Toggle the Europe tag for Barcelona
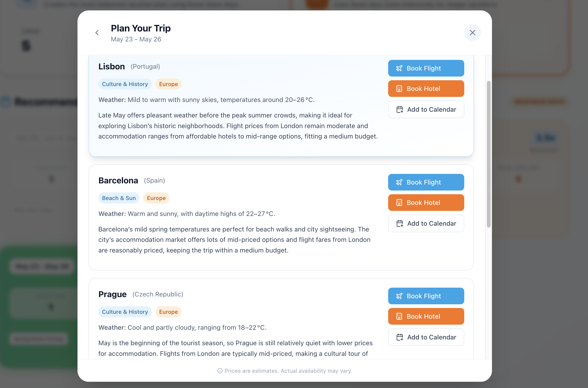Image resolution: width=588 pixels, height=388 pixels. coord(156,198)
